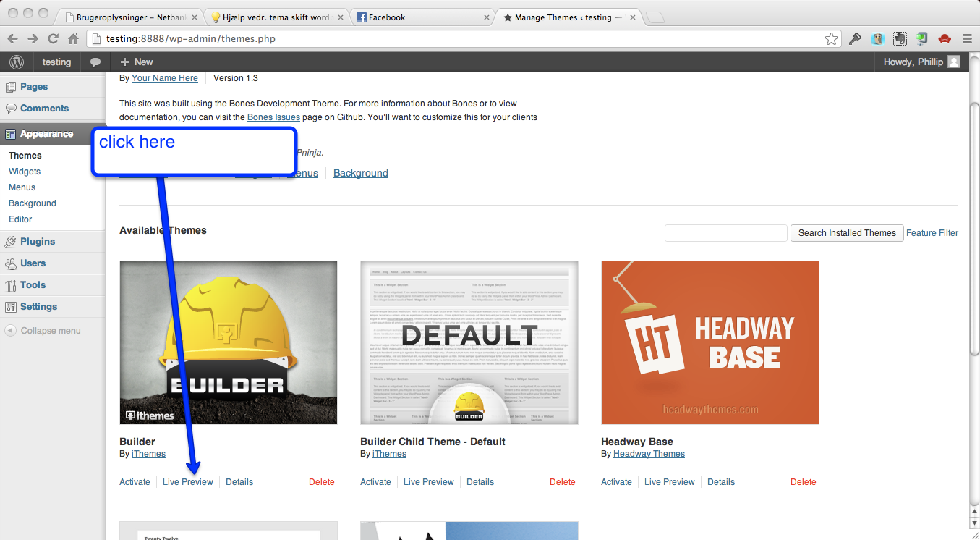Open the testing site menu in admin bar

point(56,62)
